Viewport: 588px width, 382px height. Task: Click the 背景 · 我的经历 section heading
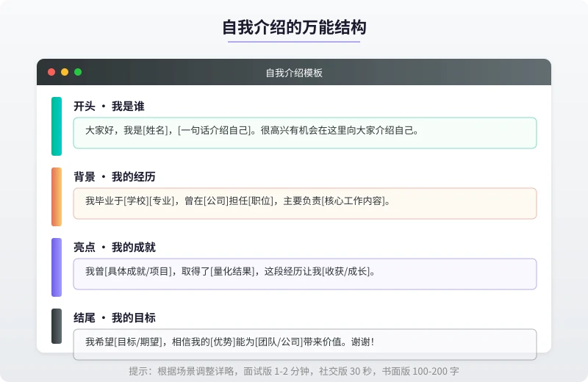coord(115,176)
